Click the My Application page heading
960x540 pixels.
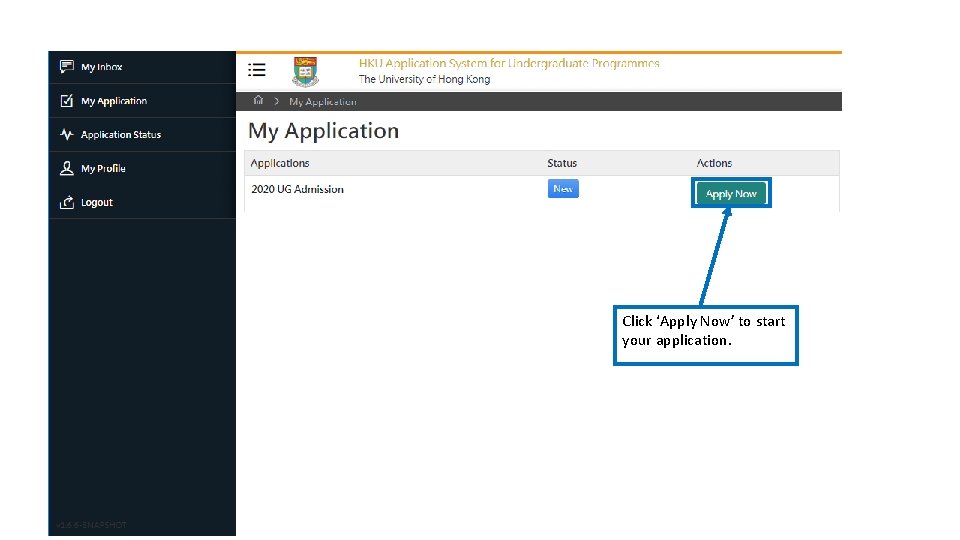[x=323, y=131]
